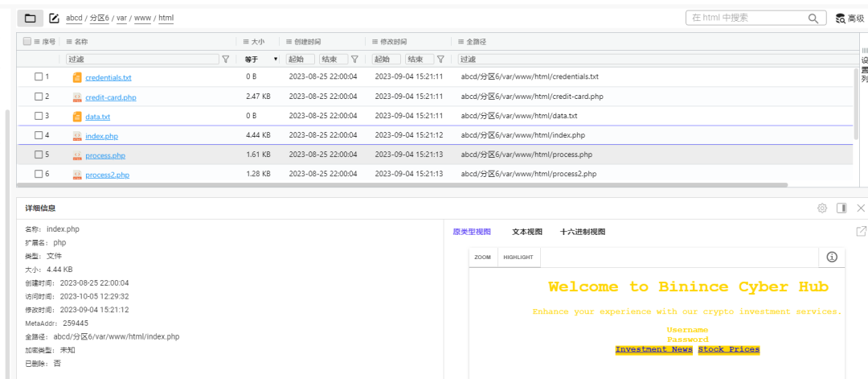
Task: Click creation time 起始 input
Action: point(300,59)
